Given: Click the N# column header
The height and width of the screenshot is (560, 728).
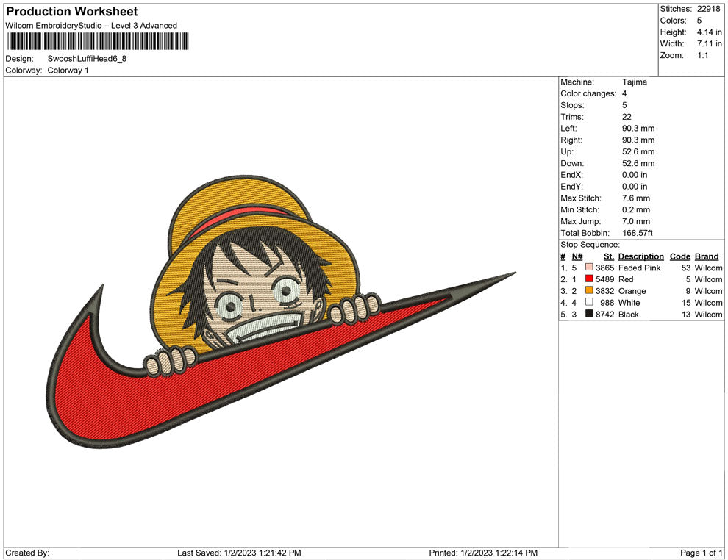Looking at the screenshot, I should (x=577, y=256).
